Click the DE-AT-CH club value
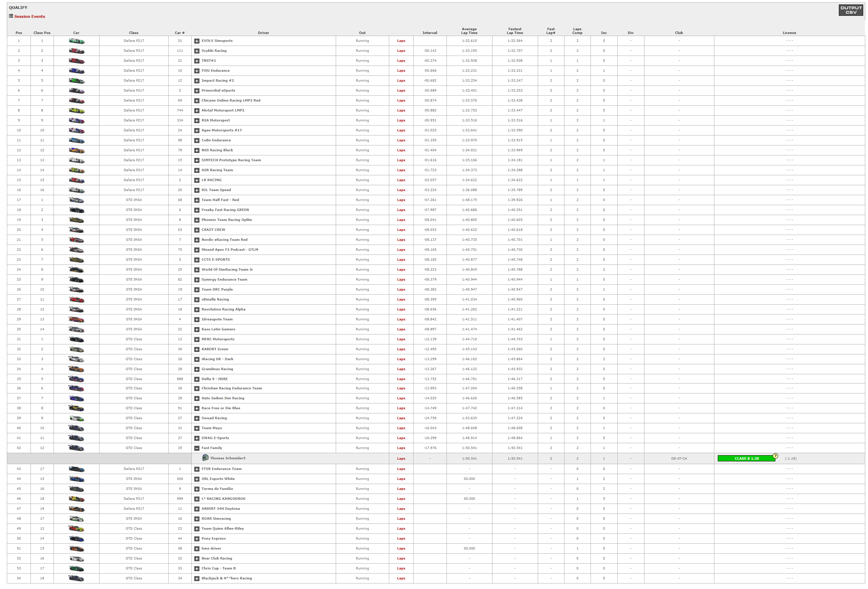Image resolution: width=868 pixels, height=589 pixels. coord(679,459)
